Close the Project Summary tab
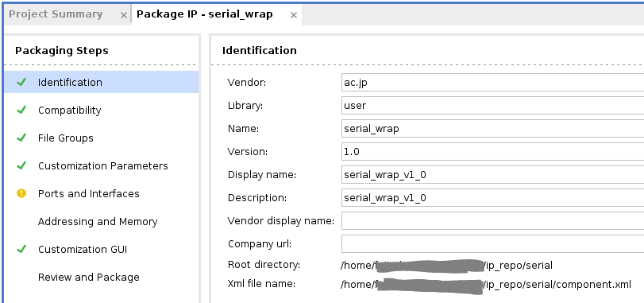Viewport: 644px width, 303px height. click(x=123, y=15)
